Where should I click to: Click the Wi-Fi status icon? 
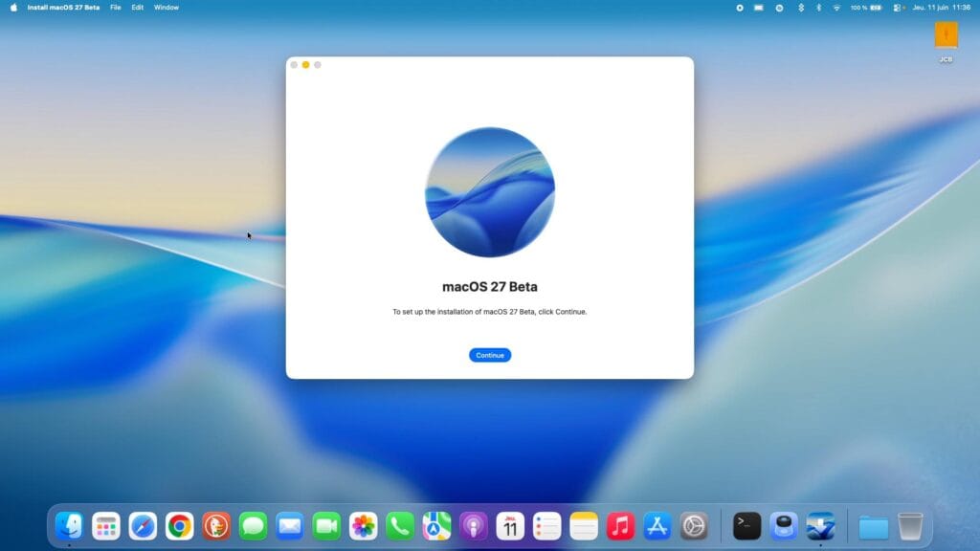click(x=836, y=8)
